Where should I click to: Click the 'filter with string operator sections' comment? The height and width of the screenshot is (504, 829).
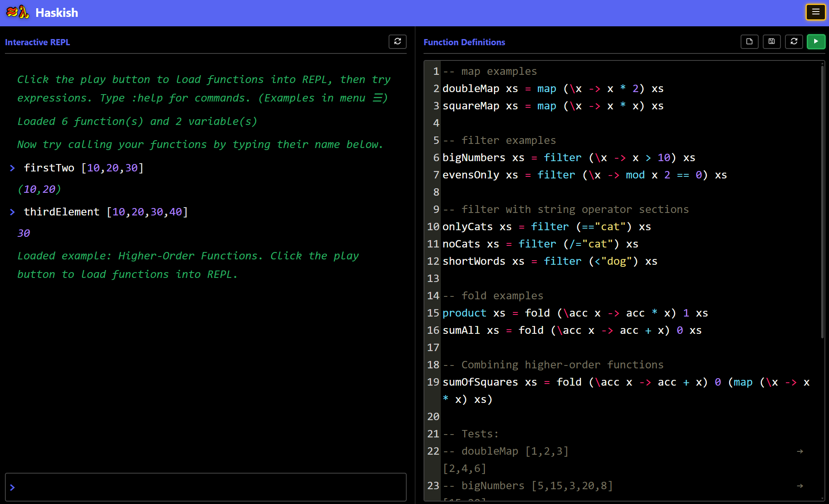(566, 209)
